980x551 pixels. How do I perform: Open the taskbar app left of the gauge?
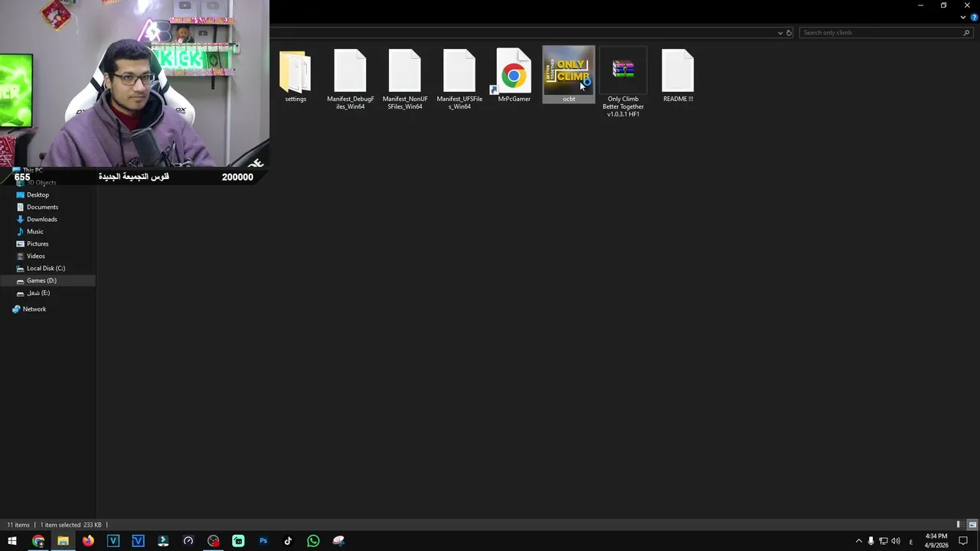click(163, 541)
